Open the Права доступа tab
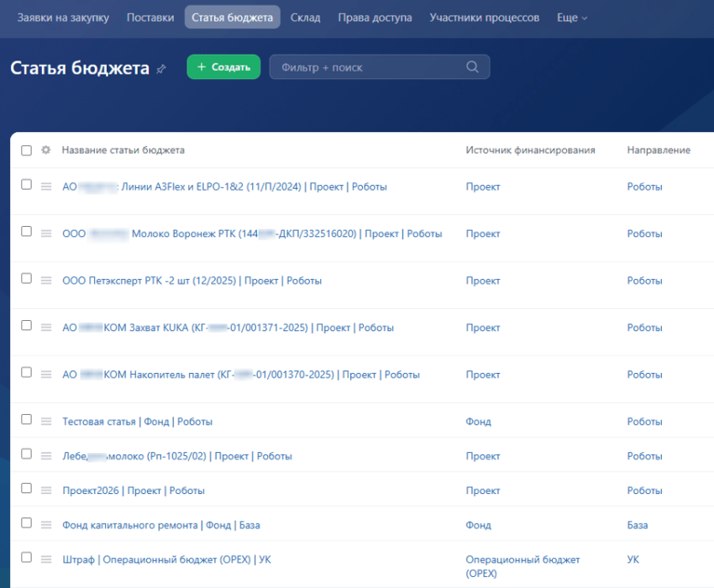 (x=375, y=18)
